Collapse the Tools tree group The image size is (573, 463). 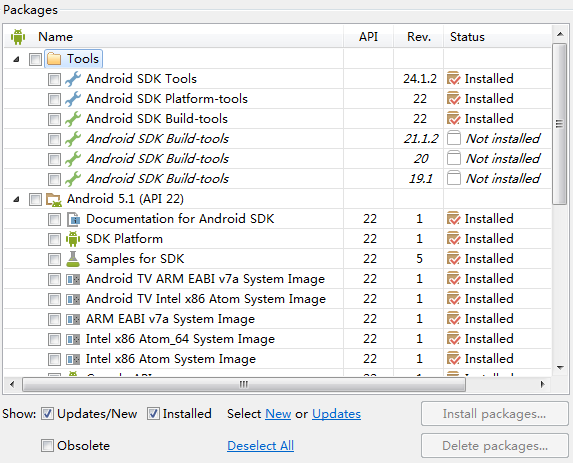[16, 59]
